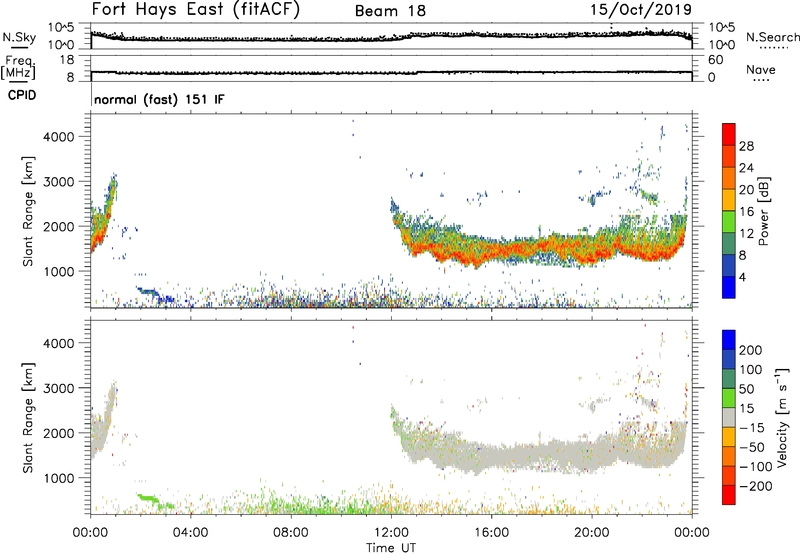Pick the light green 12–16 dB Power segment

point(729,222)
